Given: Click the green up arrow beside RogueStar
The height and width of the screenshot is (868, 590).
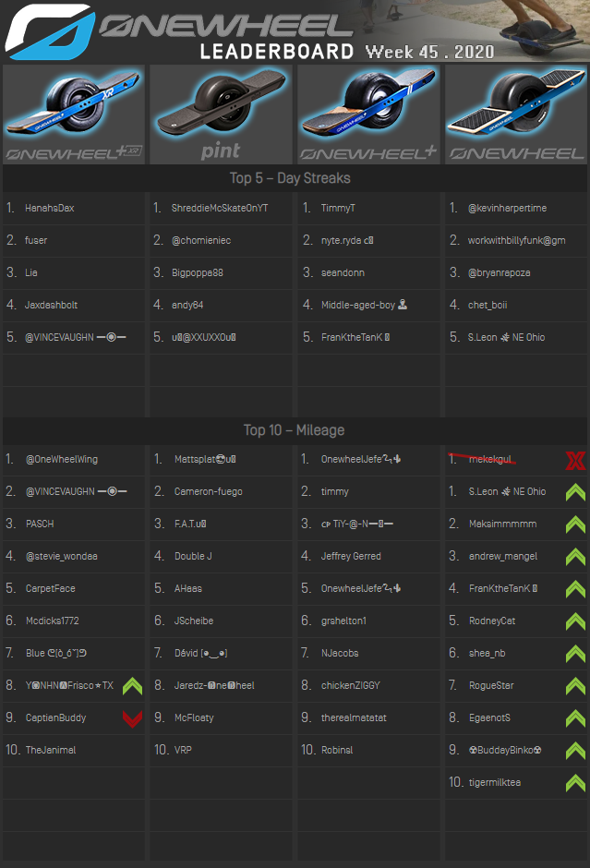Looking at the screenshot, I should point(574,686).
